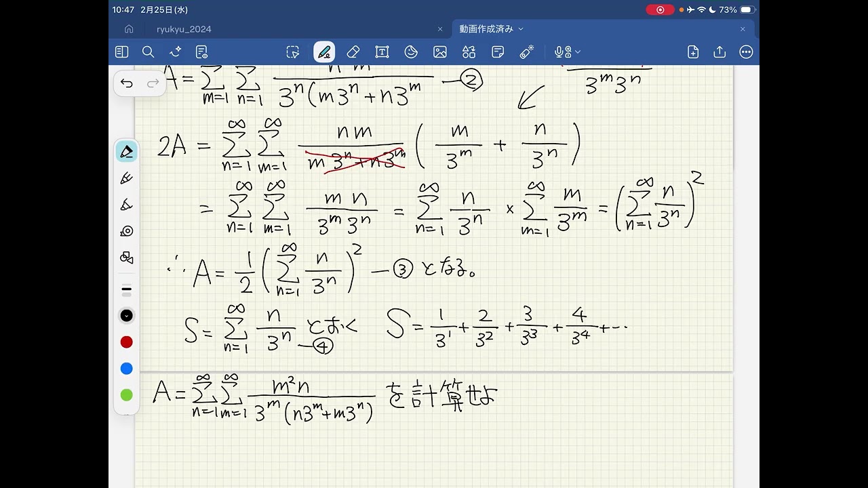This screenshot has width=868, height=488.
Task: Go to the home library
Action: tap(129, 29)
